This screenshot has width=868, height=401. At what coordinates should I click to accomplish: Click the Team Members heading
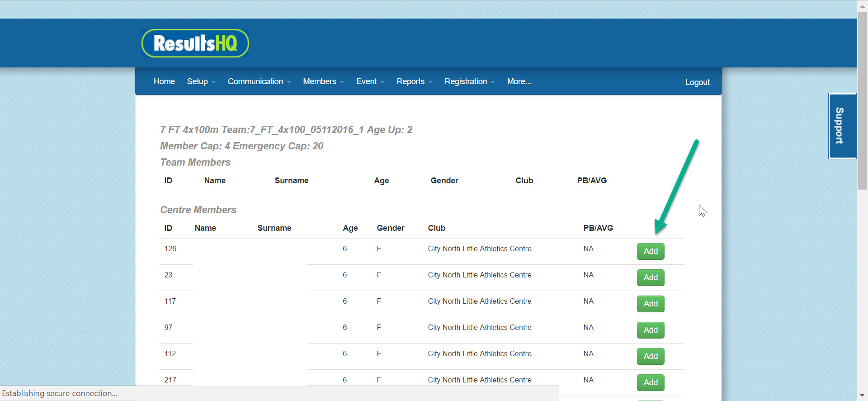(195, 162)
